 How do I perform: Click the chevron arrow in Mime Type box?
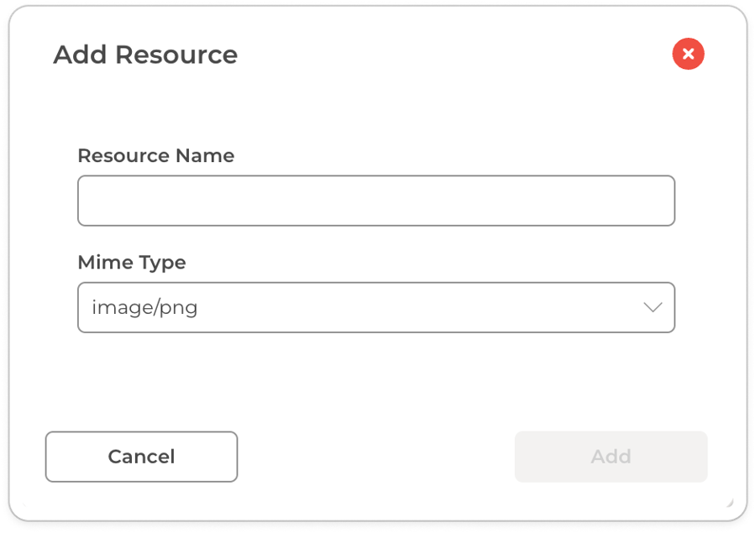click(x=653, y=307)
